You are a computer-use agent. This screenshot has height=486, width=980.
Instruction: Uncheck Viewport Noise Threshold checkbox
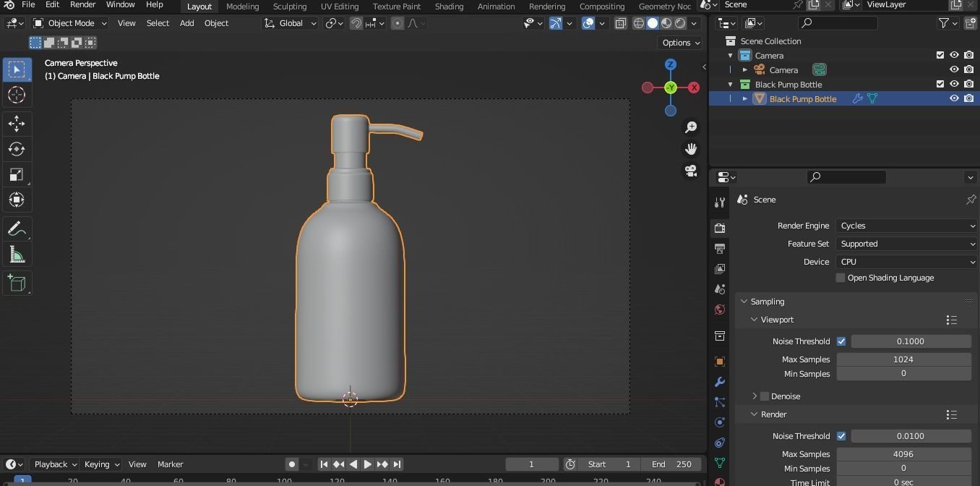pyautogui.click(x=841, y=341)
